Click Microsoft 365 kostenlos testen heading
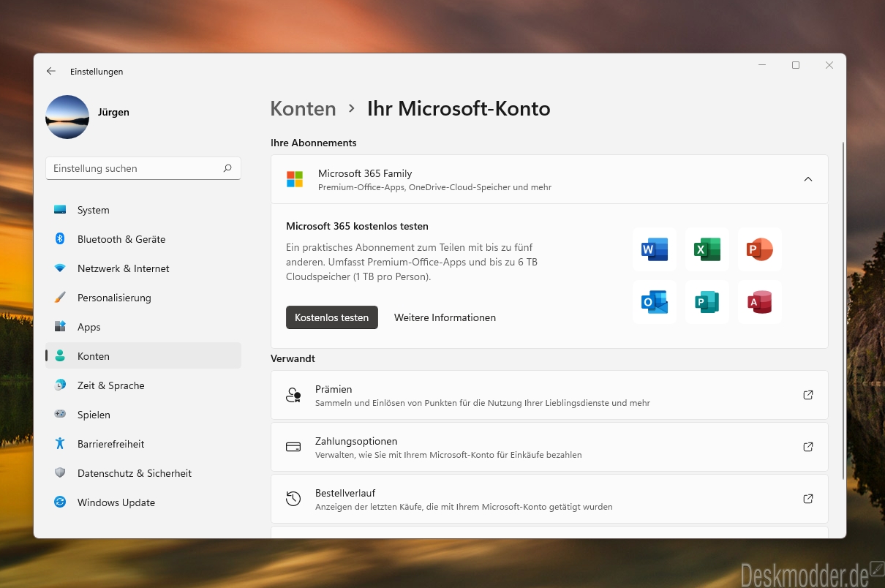The image size is (885, 588). tap(357, 226)
